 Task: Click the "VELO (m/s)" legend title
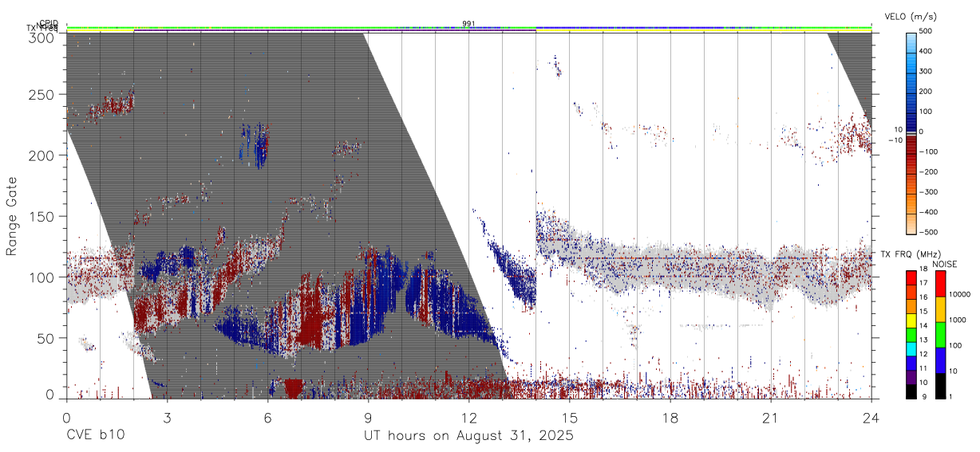910,16
